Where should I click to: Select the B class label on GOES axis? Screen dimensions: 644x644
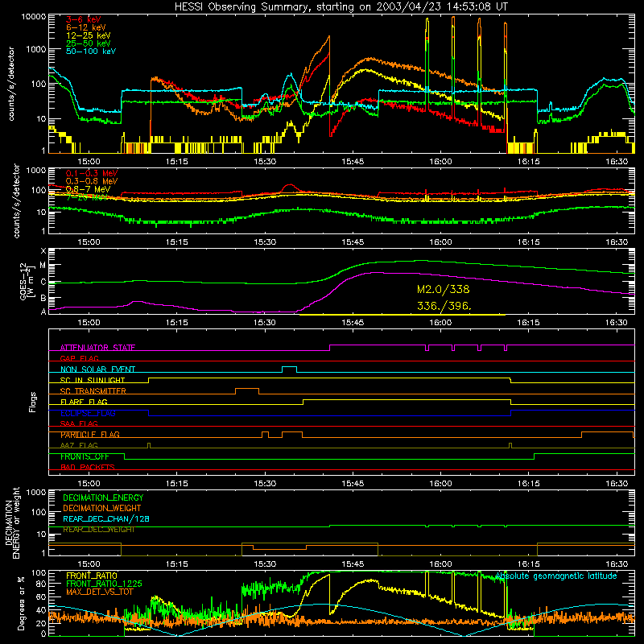tap(43, 298)
